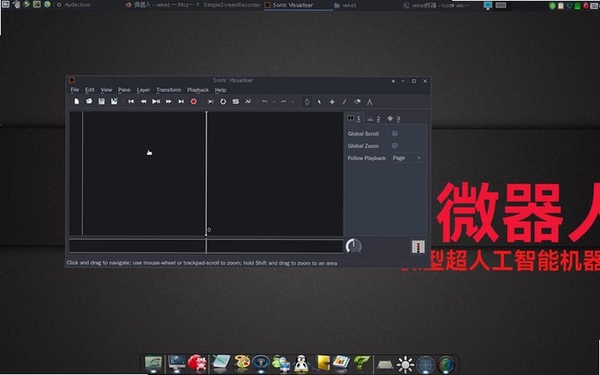Open the File menu
Image resolution: width=600 pixels, height=375 pixels.
click(x=75, y=90)
